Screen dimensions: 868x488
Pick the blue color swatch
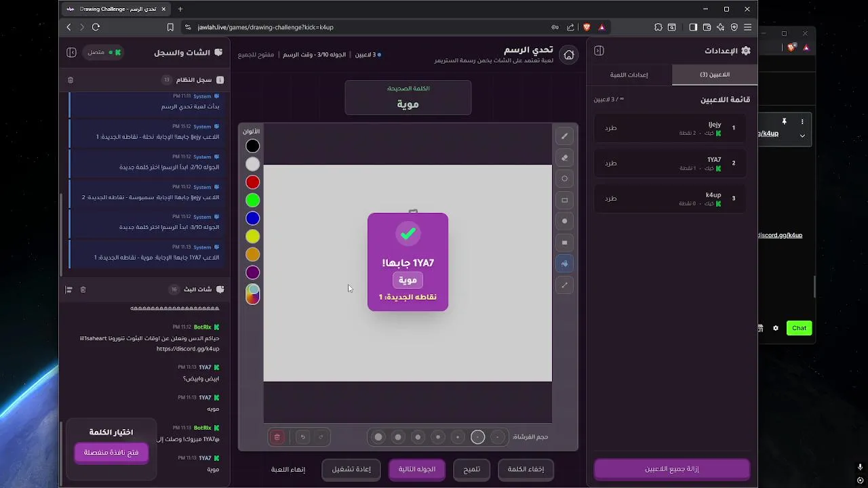(252, 218)
